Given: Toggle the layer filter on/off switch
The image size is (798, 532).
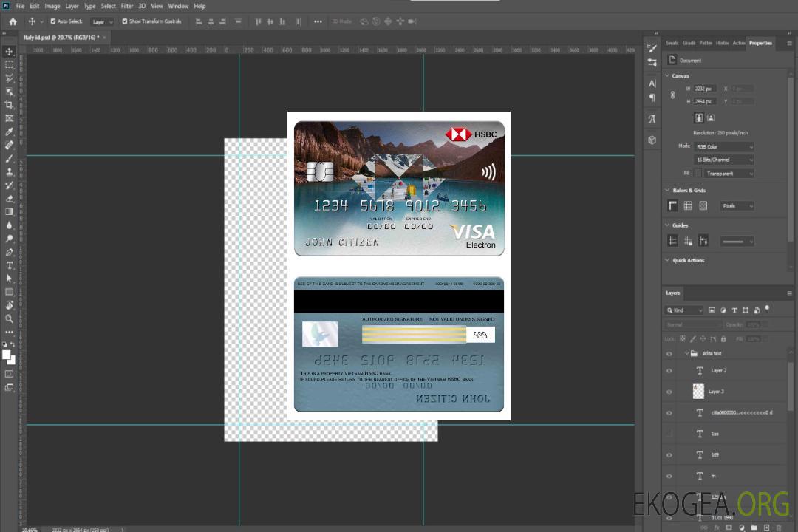Looking at the screenshot, I should pyautogui.click(x=767, y=309).
